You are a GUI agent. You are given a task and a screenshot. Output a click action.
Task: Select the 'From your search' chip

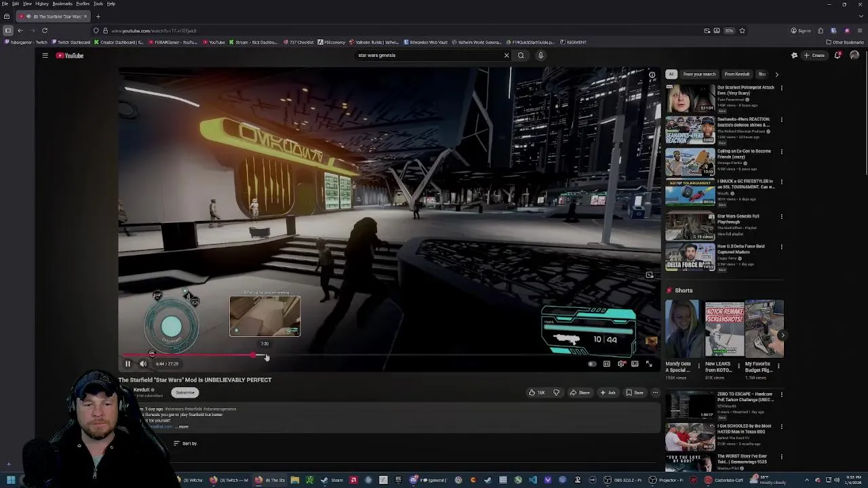point(699,74)
